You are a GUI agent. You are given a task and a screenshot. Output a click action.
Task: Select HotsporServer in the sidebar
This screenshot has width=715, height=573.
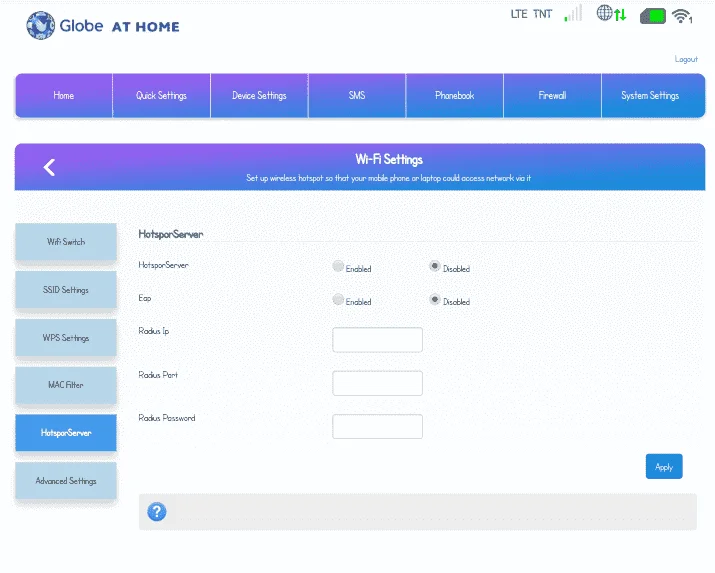pyautogui.click(x=66, y=433)
